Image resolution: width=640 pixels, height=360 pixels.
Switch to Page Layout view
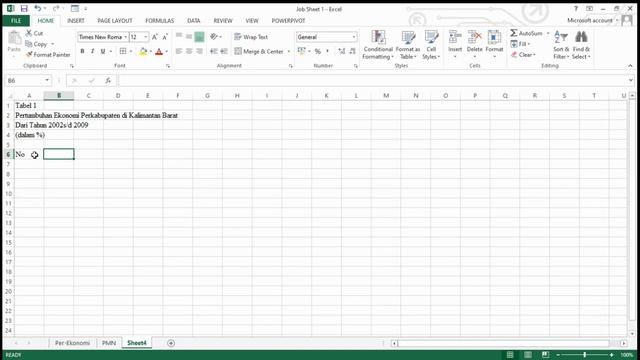coord(528,355)
